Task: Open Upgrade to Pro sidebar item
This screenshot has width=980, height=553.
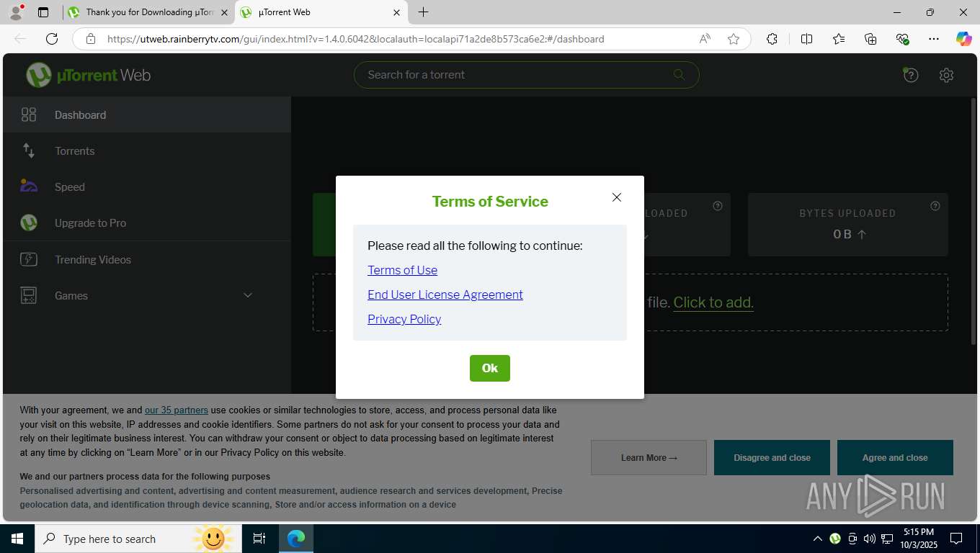Action: point(147,222)
